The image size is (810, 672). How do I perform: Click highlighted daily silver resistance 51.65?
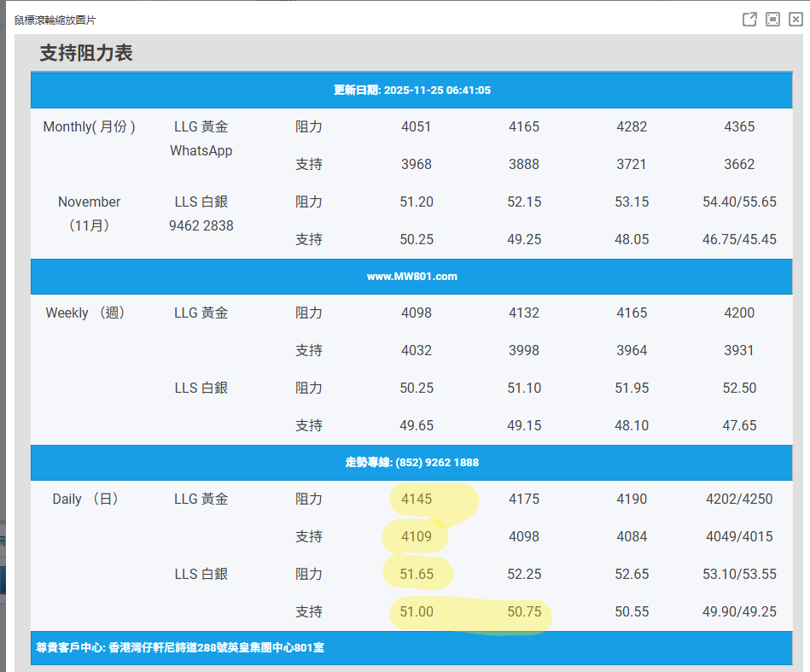tap(417, 575)
